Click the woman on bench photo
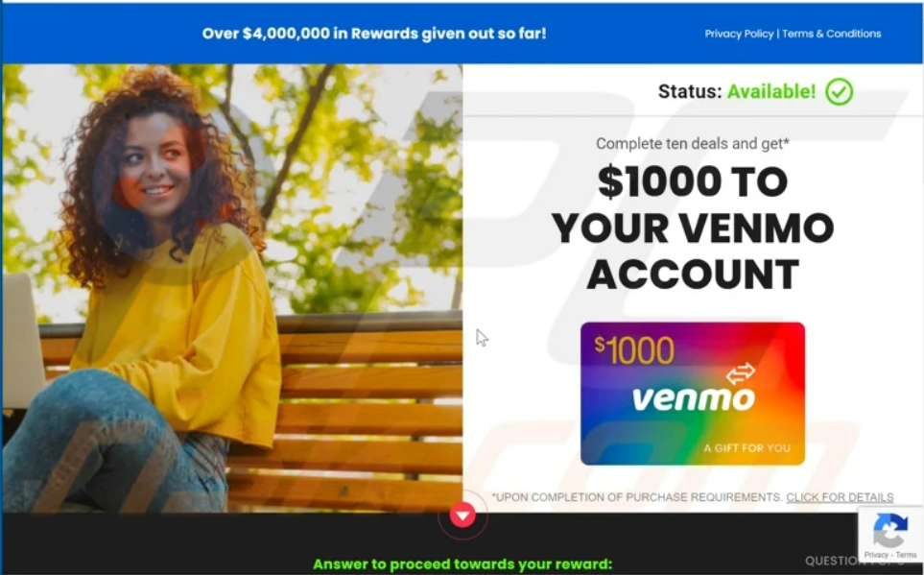Screen dimensions: 924x575 tap(232, 288)
